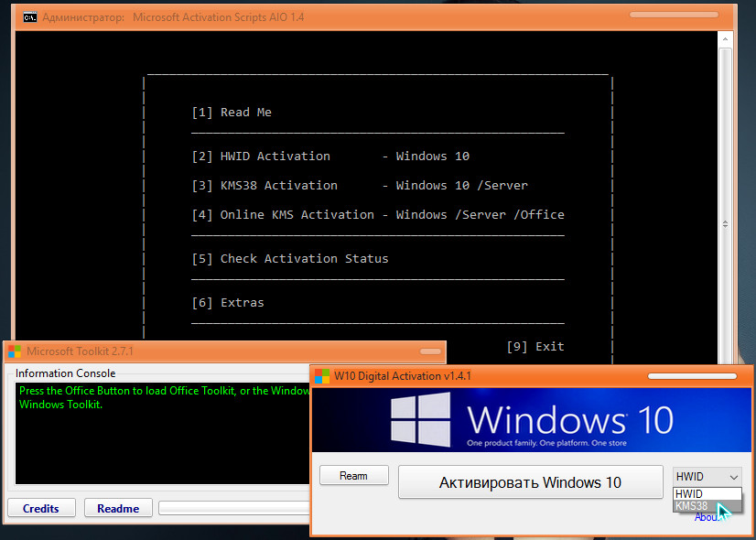Click the Windows 10 logo banner

[x=533, y=420]
